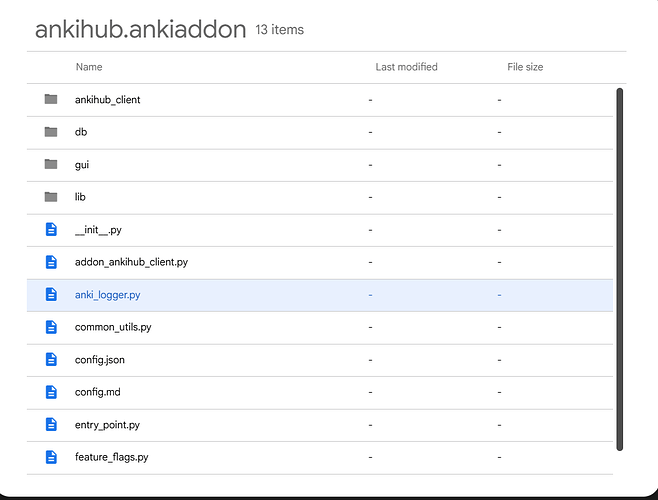The width and height of the screenshot is (658, 500).
Task: Select the lib folder row name
Action: tap(81, 197)
